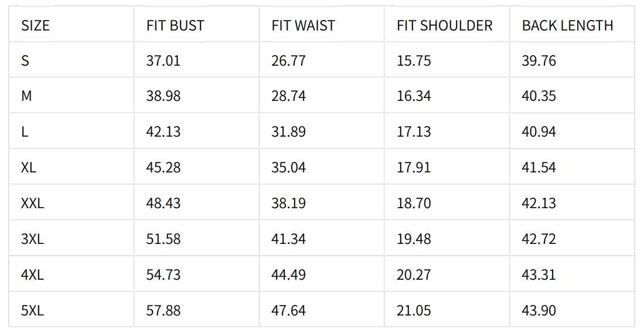Select shoulder value 20.27 for 4XL

point(414,275)
